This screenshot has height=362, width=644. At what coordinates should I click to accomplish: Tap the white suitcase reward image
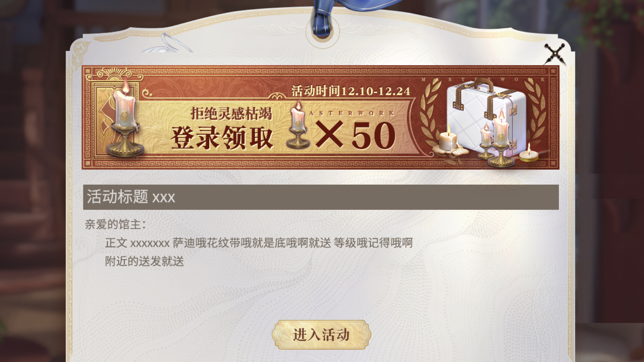tap(486, 117)
